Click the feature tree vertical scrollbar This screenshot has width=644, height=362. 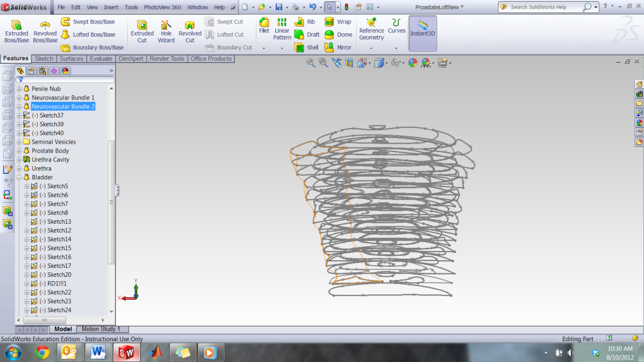click(x=111, y=202)
